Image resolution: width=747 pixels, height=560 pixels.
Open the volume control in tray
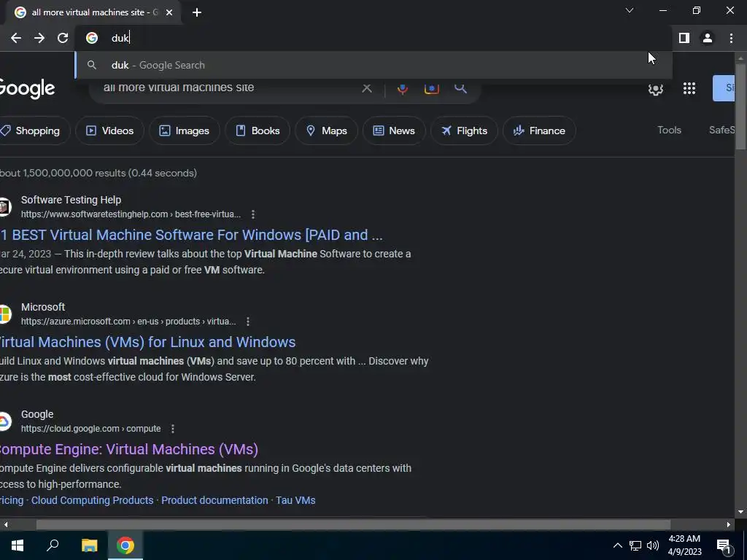653,545
